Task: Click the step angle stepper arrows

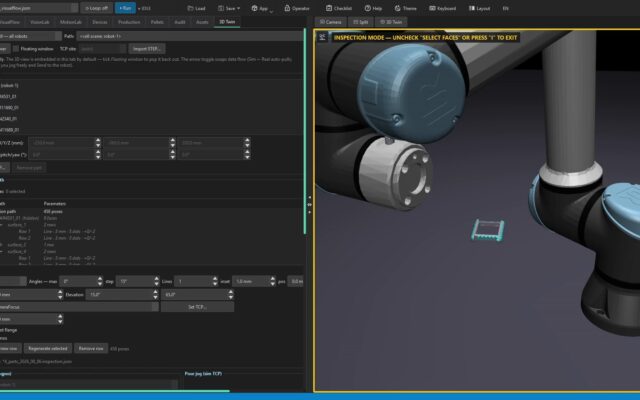Action: click(x=157, y=281)
